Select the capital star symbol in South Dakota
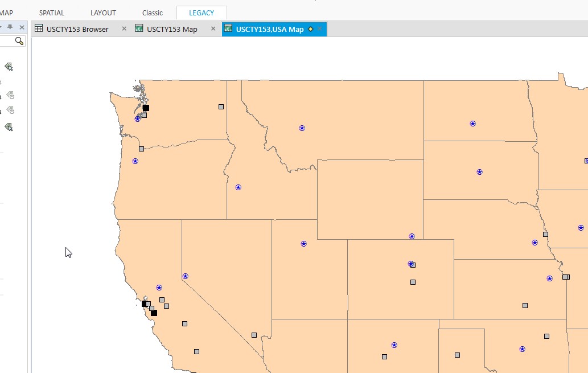588x373 pixels. tap(480, 172)
